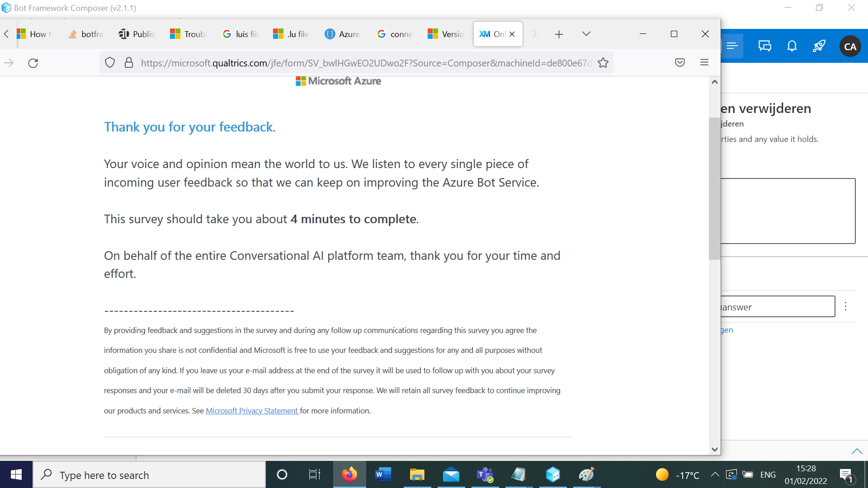Open Paint from the taskbar
Viewport: 868px width, 488px height.
click(586, 474)
